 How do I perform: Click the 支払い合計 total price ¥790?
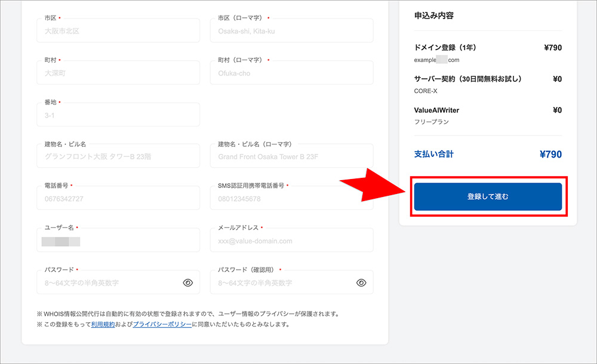point(551,154)
